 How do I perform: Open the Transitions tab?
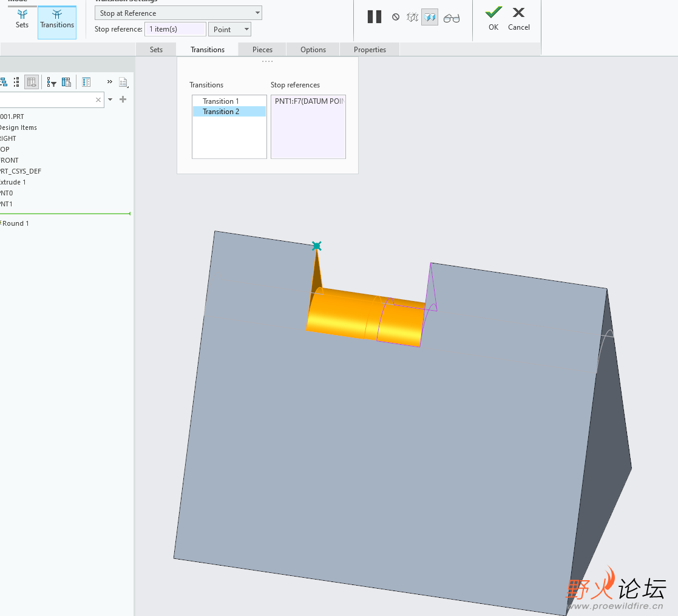click(208, 49)
